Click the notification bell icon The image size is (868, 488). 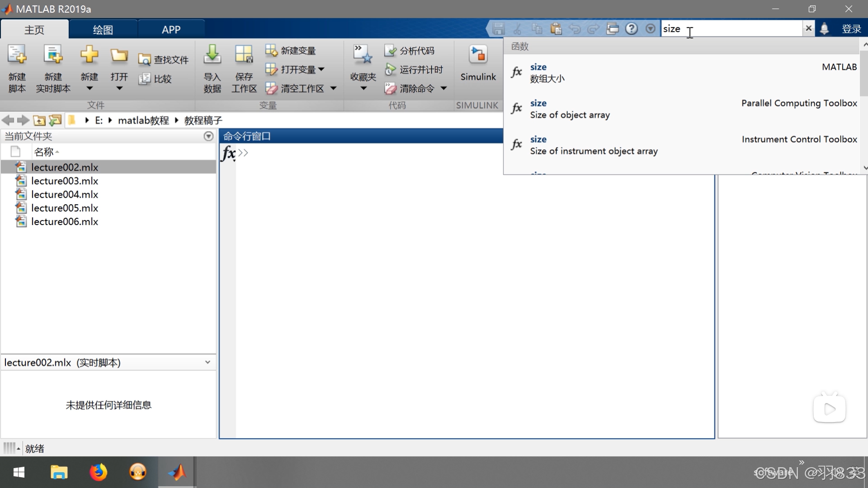pos(824,29)
